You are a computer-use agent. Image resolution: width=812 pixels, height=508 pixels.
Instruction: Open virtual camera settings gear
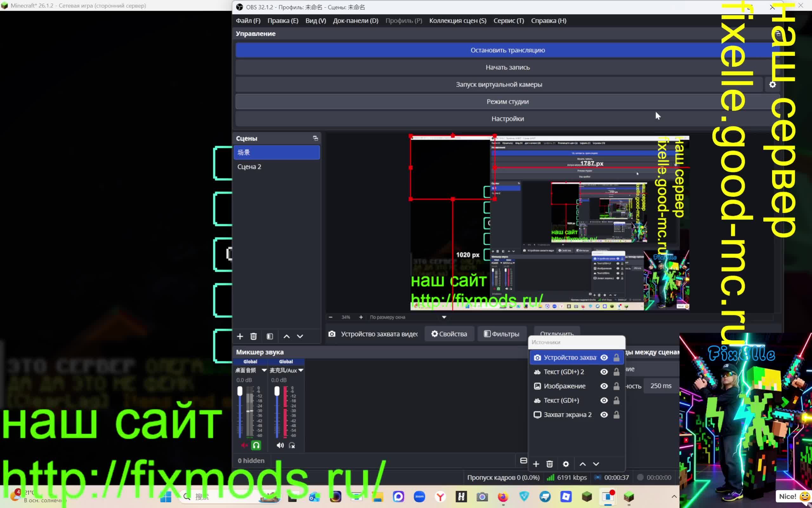(772, 85)
